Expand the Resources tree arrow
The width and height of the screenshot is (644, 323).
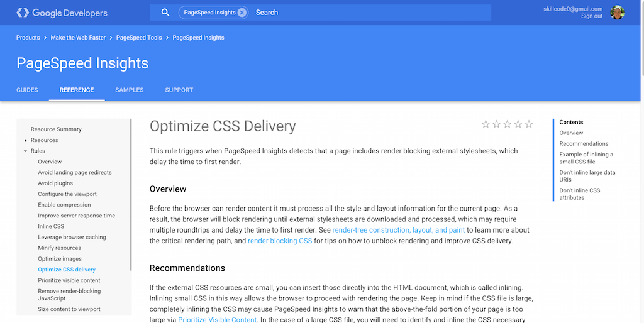[x=26, y=140]
